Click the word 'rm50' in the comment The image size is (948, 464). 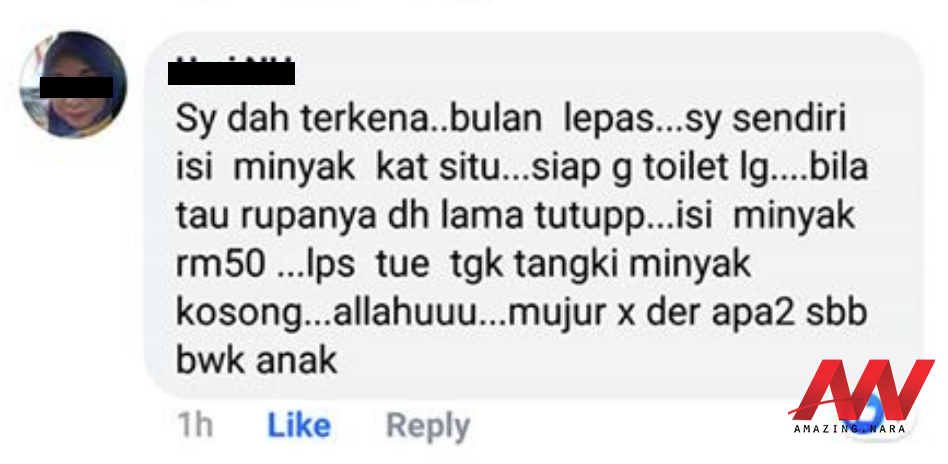click(x=220, y=264)
